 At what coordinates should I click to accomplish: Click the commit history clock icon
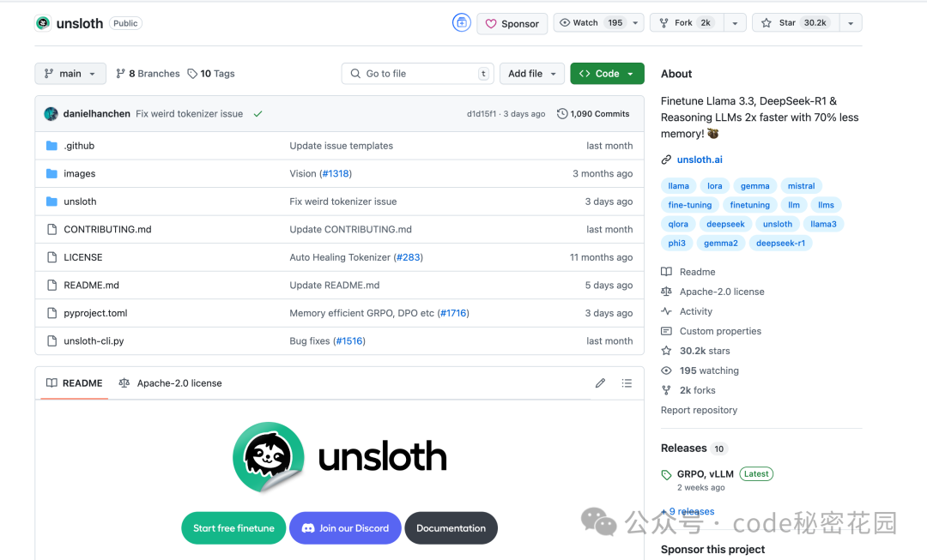point(562,113)
